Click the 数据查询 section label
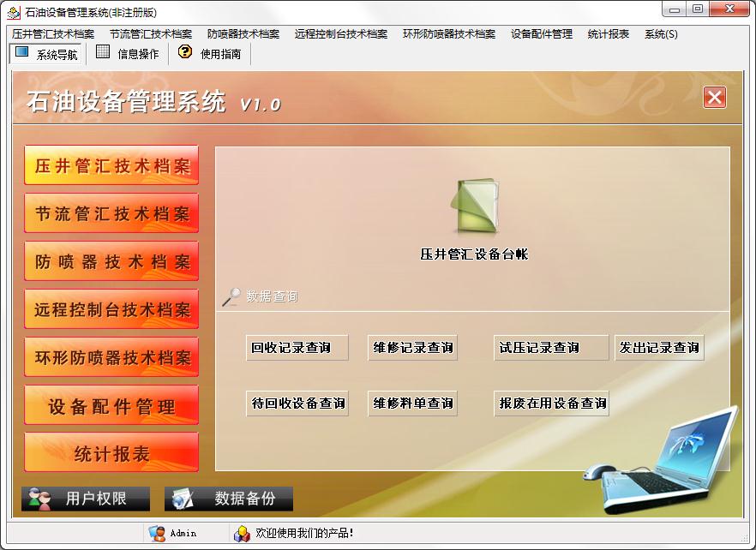Image resolution: width=756 pixels, height=550 pixels. click(x=272, y=296)
